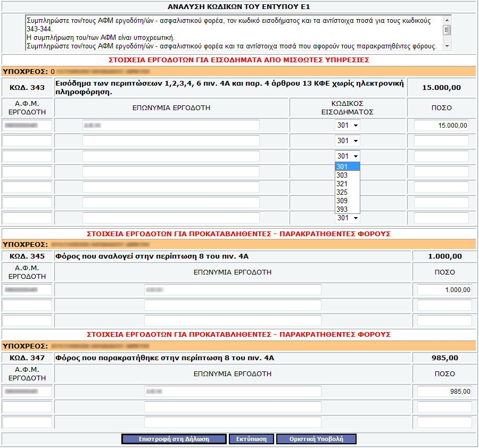Click the 'Εκτύπωση' print button
The width and height of the screenshot is (479, 448).
tap(251, 439)
